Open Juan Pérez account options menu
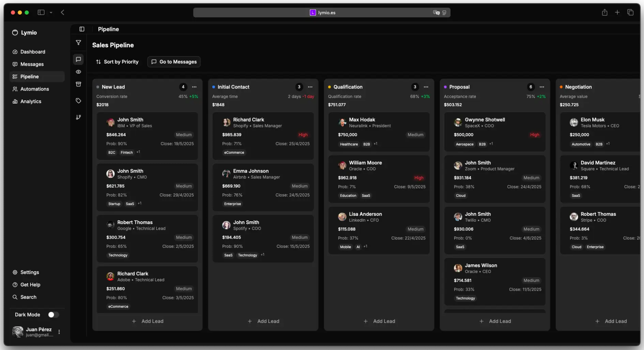Screen dimensions: 644x350 (59, 332)
